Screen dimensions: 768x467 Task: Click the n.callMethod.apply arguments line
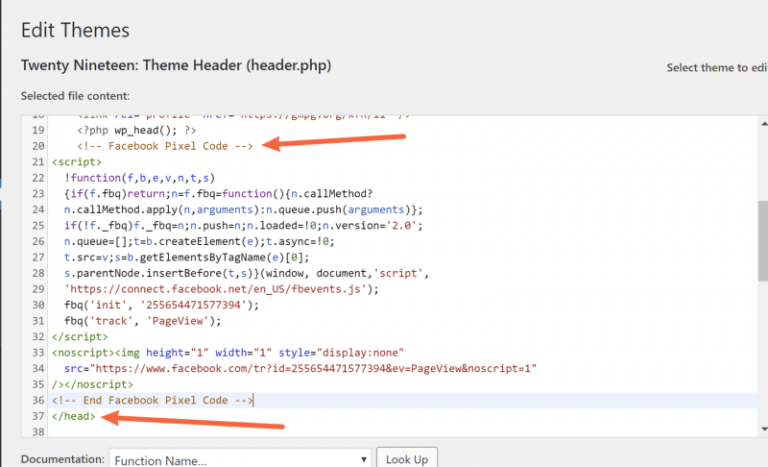click(x=243, y=210)
